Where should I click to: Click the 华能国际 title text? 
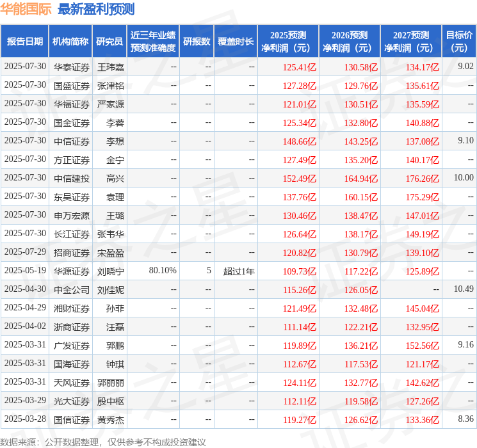[x=26, y=9]
